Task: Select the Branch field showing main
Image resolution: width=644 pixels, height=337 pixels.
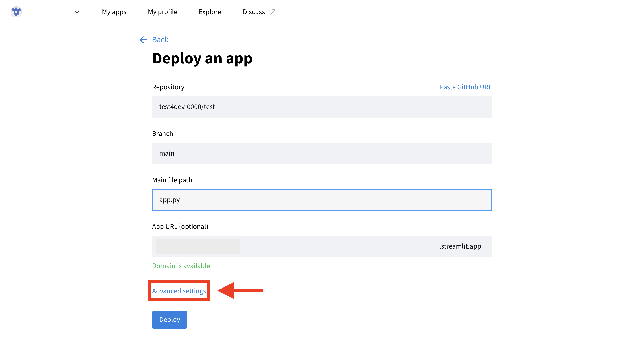Action: coord(322,153)
